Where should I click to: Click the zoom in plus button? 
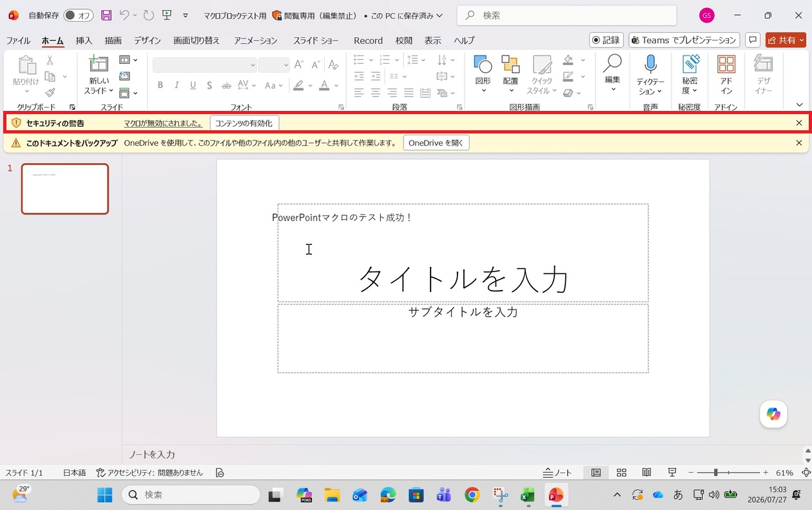pos(766,473)
